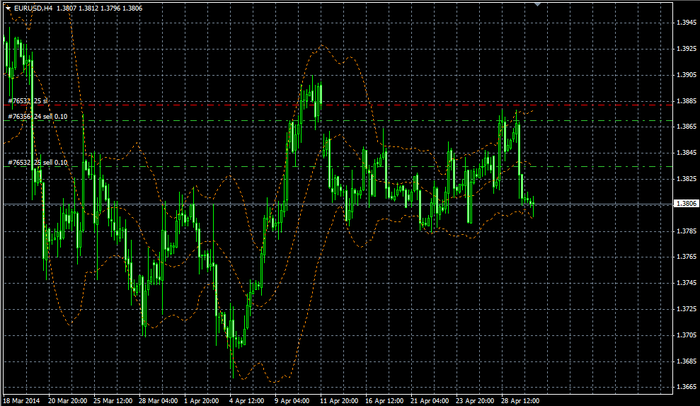Click the EURUSD,H4 chart title text
Screen dimensions: 700x406
[x=33, y=8]
